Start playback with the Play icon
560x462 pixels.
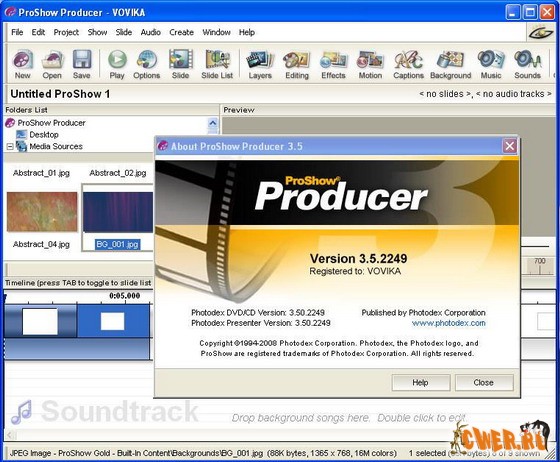pyautogui.click(x=117, y=64)
